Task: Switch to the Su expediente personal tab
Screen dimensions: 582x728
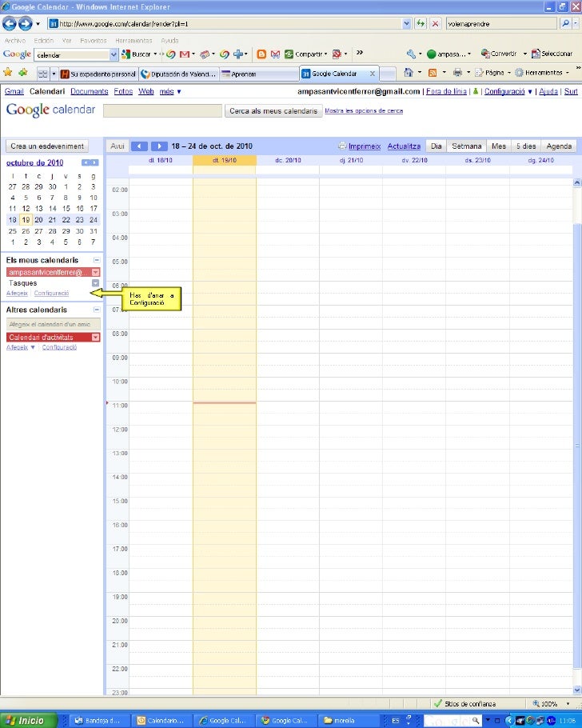Action: (x=98, y=74)
